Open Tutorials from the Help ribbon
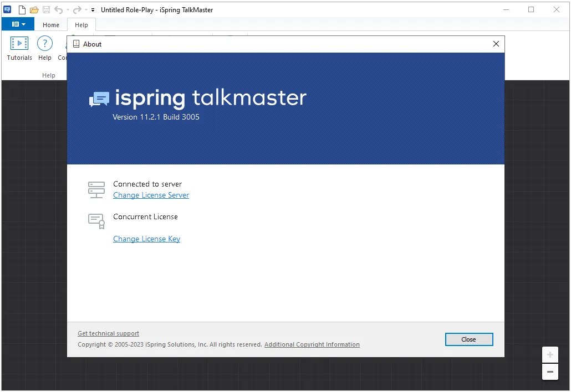The height and width of the screenshot is (392, 571). [19, 48]
